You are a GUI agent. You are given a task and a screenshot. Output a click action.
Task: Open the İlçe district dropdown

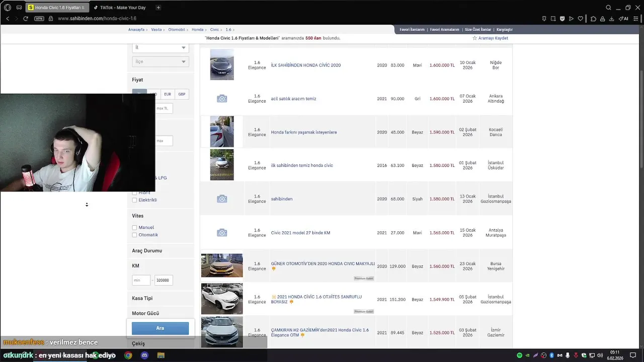pyautogui.click(x=160, y=61)
